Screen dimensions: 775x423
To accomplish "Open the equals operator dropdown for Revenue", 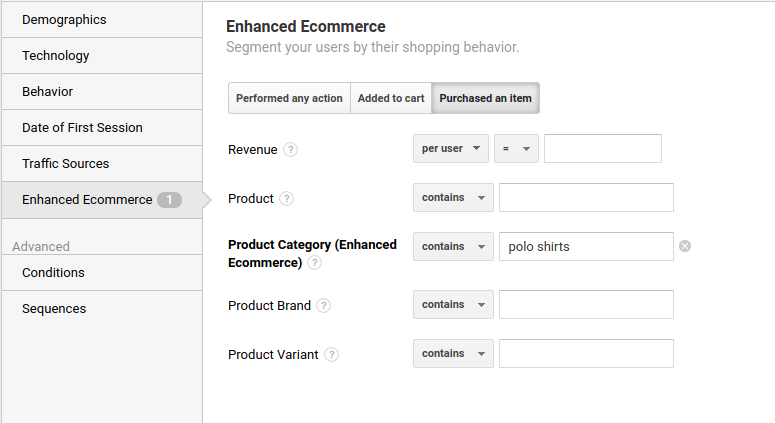I will (x=516, y=149).
